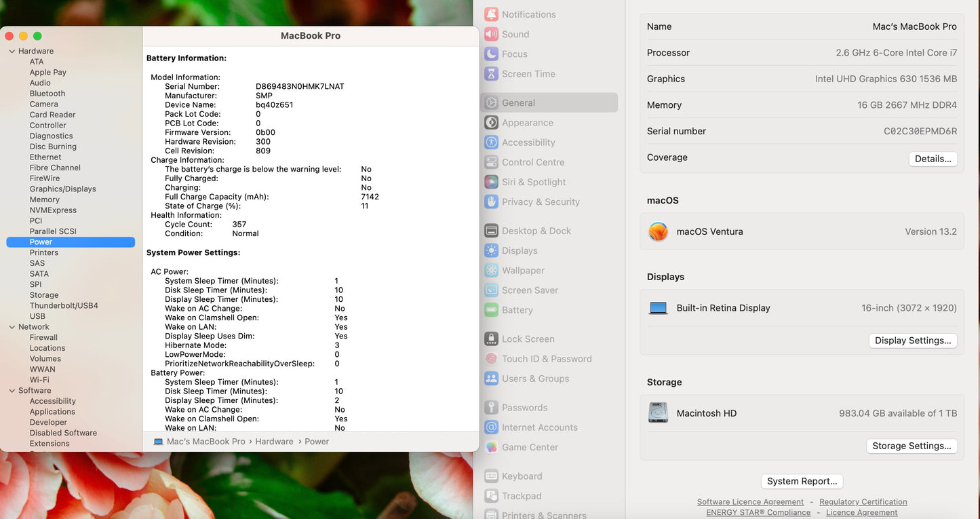980x519 pixels.
Task: Click Hardware in the bottom path bar
Action: click(x=274, y=442)
